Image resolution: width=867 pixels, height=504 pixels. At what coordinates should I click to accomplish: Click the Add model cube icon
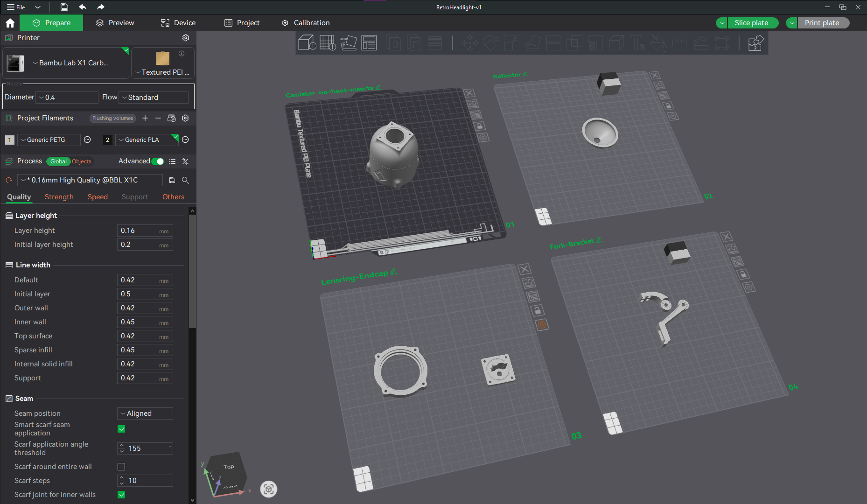tap(307, 43)
